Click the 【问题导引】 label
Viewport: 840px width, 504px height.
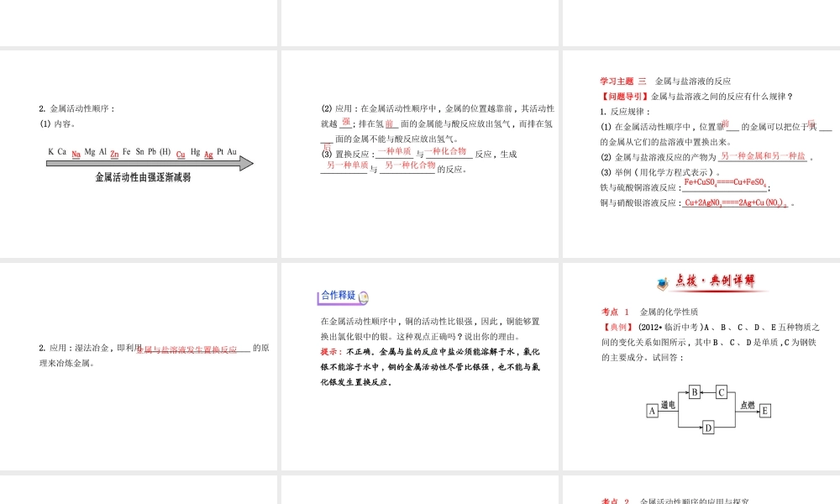pyautogui.click(x=625, y=97)
